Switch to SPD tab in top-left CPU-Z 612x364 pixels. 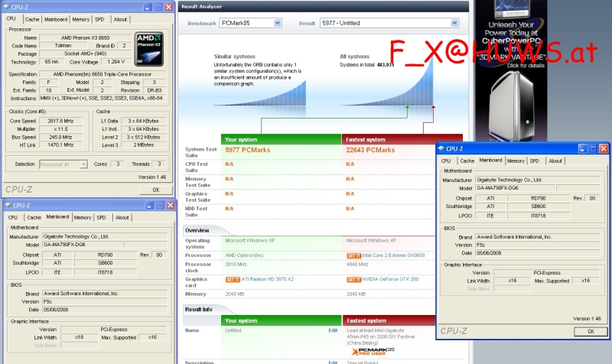(99, 19)
